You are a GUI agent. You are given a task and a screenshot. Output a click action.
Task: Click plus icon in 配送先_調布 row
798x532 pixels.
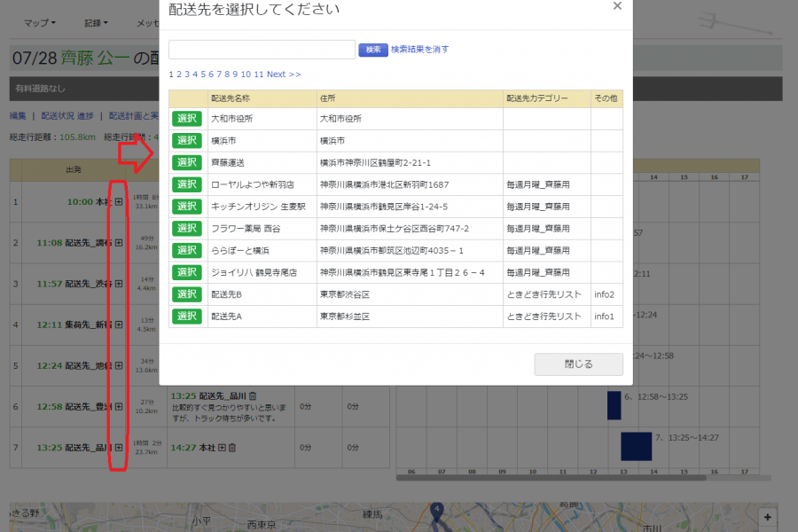coord(118,241)
